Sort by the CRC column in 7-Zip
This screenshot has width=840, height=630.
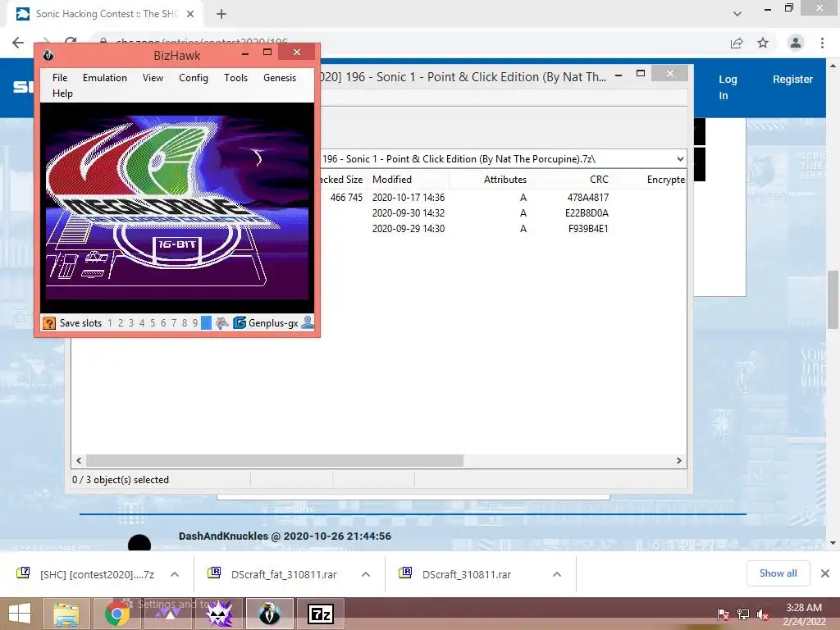[x=599, y=180]
